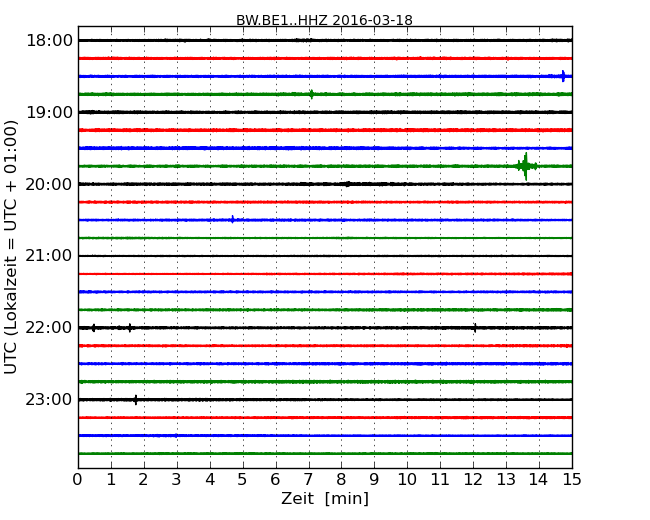The height and width of the screenshot is (520, 650).
Task: Click the first black spike on 22:00 trace
Action: point(94,328)
